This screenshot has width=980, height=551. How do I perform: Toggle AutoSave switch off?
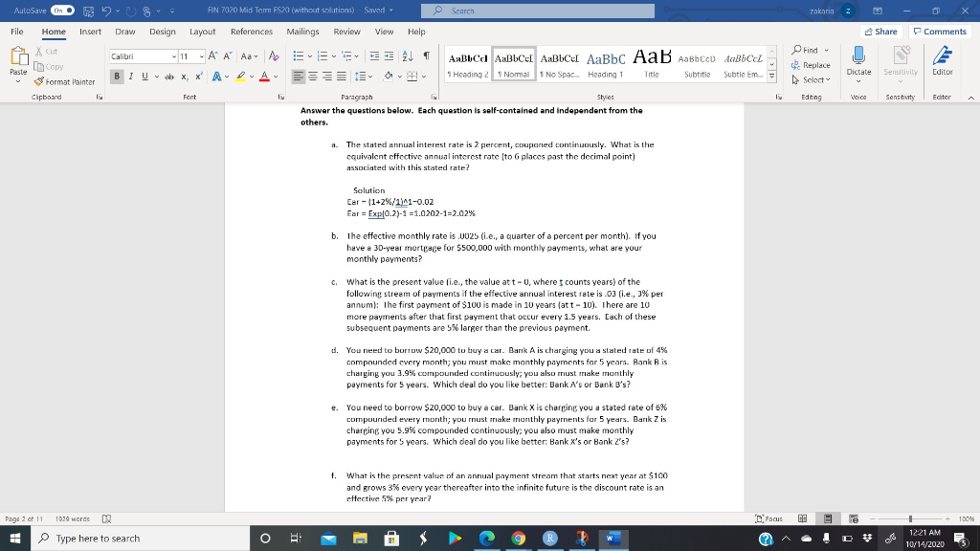tap(62, 11)
